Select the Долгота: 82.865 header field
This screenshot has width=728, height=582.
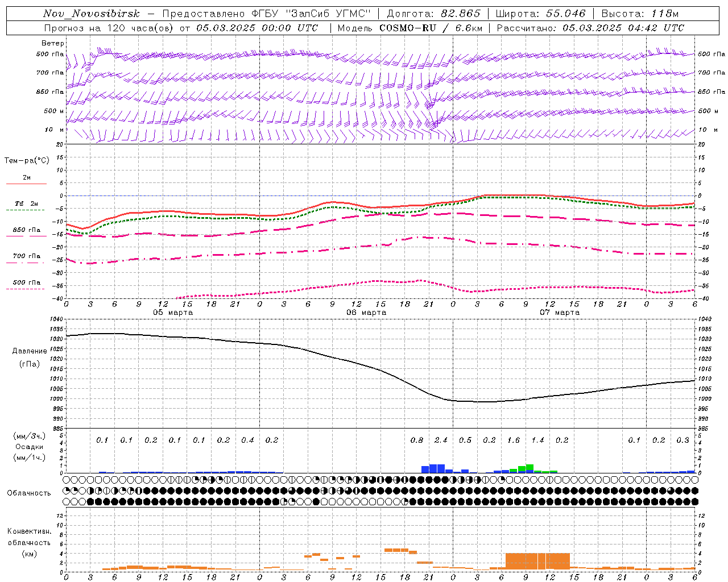[433, 14]
